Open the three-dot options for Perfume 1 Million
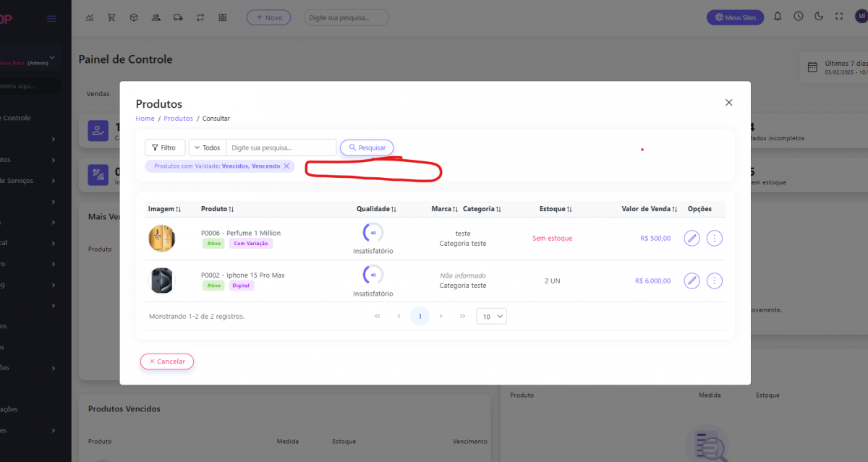This screenshot has height=462, width=868. pyautogui.click(x=715, y=238)
